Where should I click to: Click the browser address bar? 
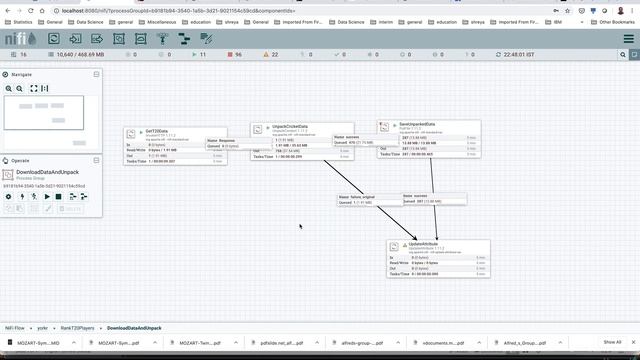pyautogui.click(x=302, y=11)
